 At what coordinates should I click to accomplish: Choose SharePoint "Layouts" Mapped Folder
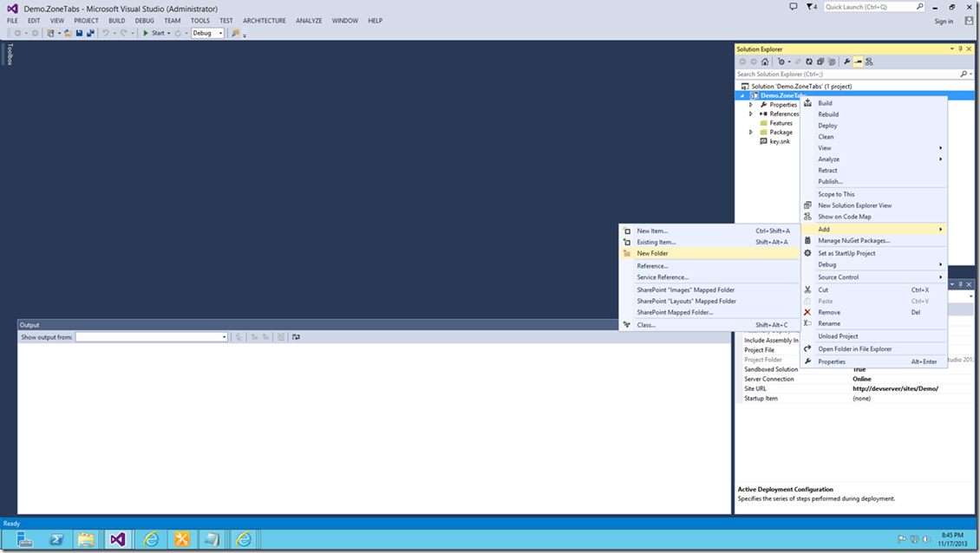pos(710,301)
